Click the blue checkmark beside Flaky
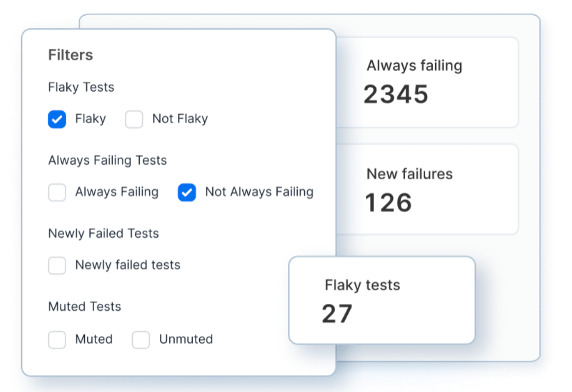Image resolution: width=572 pixels, height=392 pixels. 56,119
